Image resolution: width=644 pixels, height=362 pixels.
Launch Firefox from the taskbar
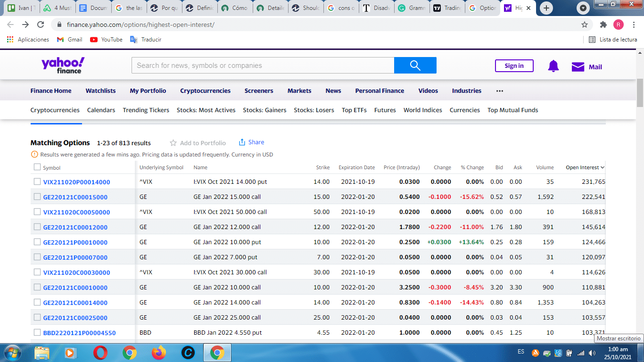[x=159, y=353]
